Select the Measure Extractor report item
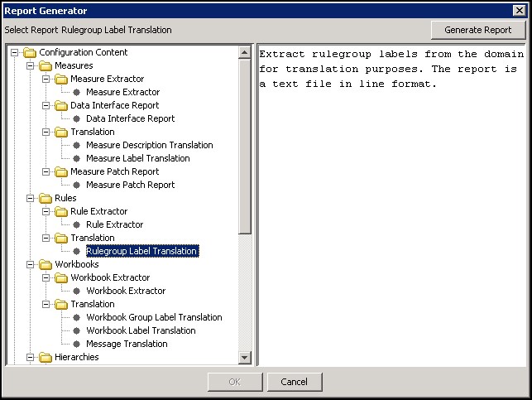This screenshot has height=400, width=532. [x=122, y=92]
